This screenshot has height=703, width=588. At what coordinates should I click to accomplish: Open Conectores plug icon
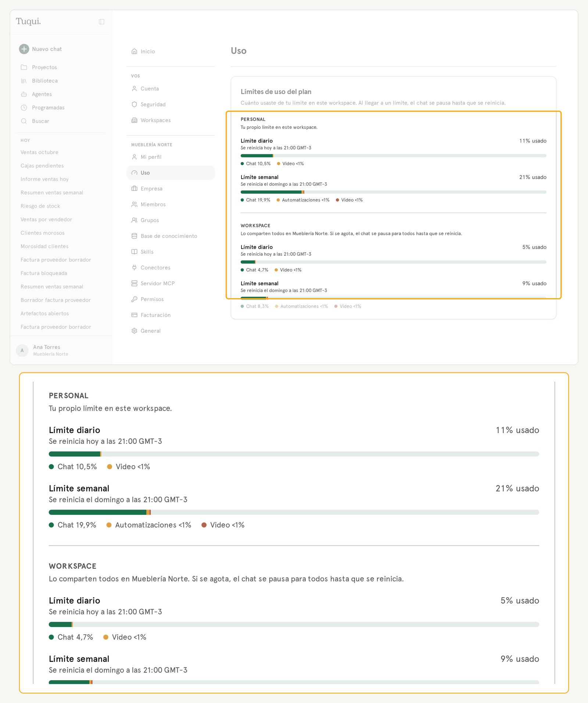(x=135, y=268)
